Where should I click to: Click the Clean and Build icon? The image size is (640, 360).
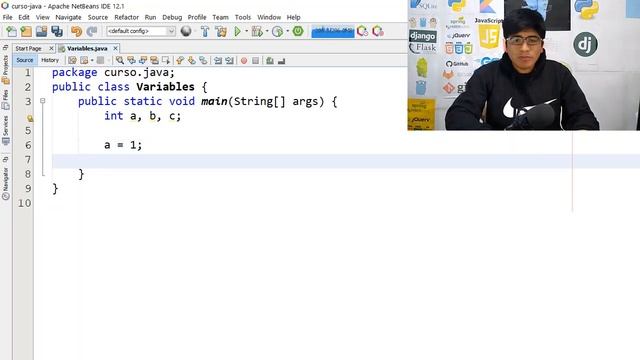221,31
